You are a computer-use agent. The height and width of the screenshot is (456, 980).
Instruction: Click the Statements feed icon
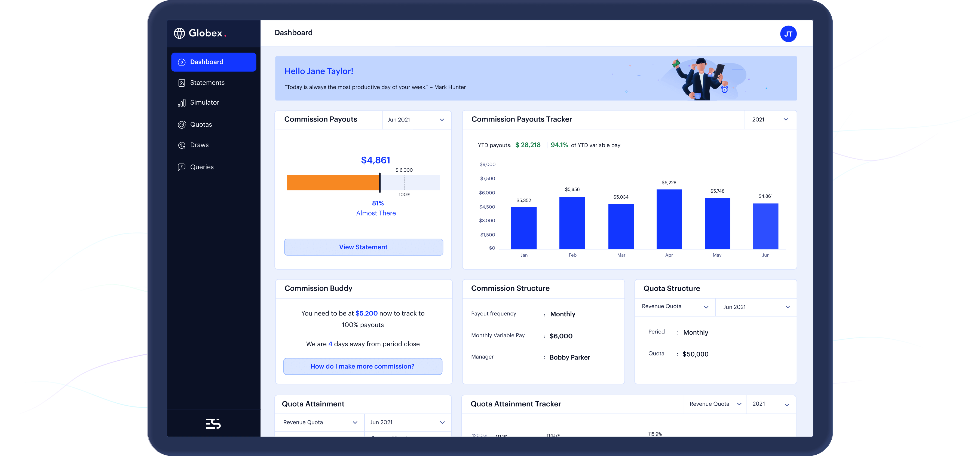click(x=182, y=83)
